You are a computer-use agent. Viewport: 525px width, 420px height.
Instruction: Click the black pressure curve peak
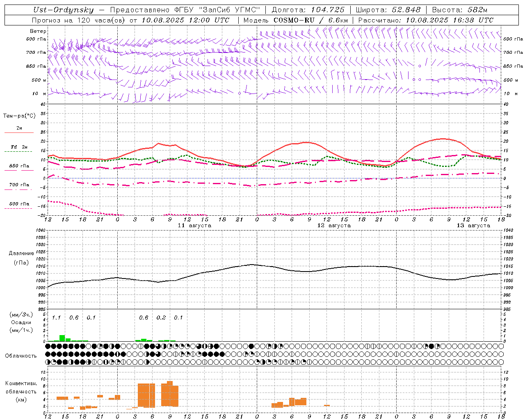252,265
